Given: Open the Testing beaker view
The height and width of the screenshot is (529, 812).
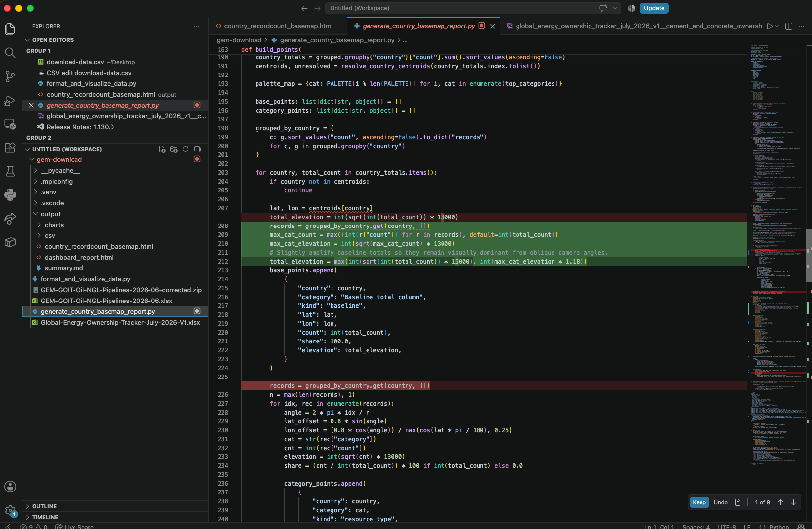Looking at the screenshot, I should pos(10,171).
